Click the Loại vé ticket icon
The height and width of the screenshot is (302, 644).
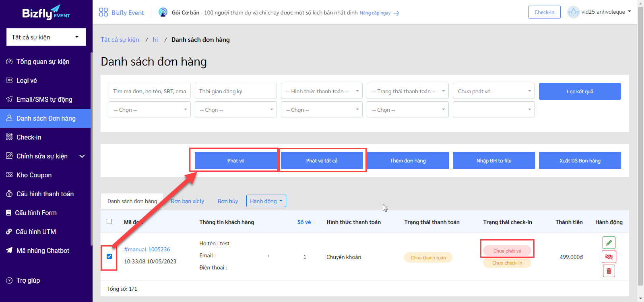[x=9, y=80]
